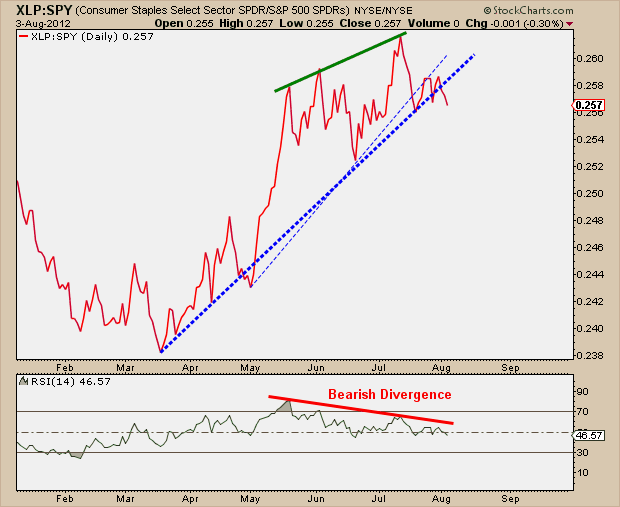
Task: Click the 70 level on RSI axis
Action: pos(583,412)
